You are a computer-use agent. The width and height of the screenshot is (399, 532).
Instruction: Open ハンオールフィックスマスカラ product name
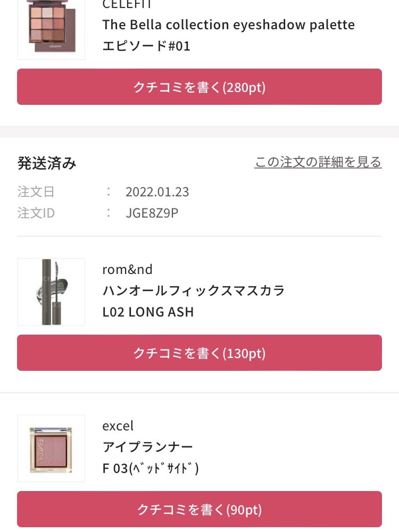193,291
